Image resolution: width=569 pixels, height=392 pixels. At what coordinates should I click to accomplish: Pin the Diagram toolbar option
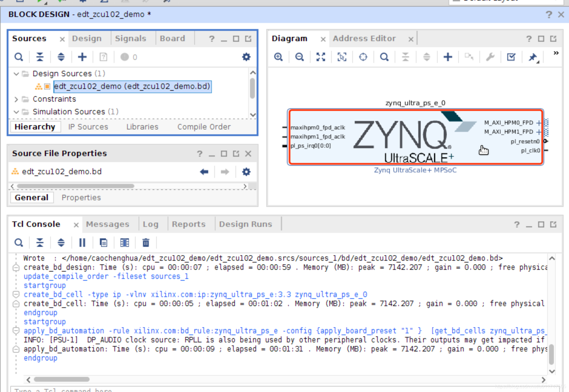(533, 57)
